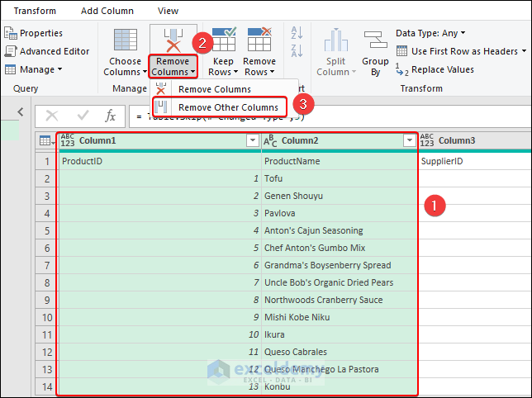Screen dimensions: 532x398
Task: Click the Properties icon in Query group
Action: (11, 33)
